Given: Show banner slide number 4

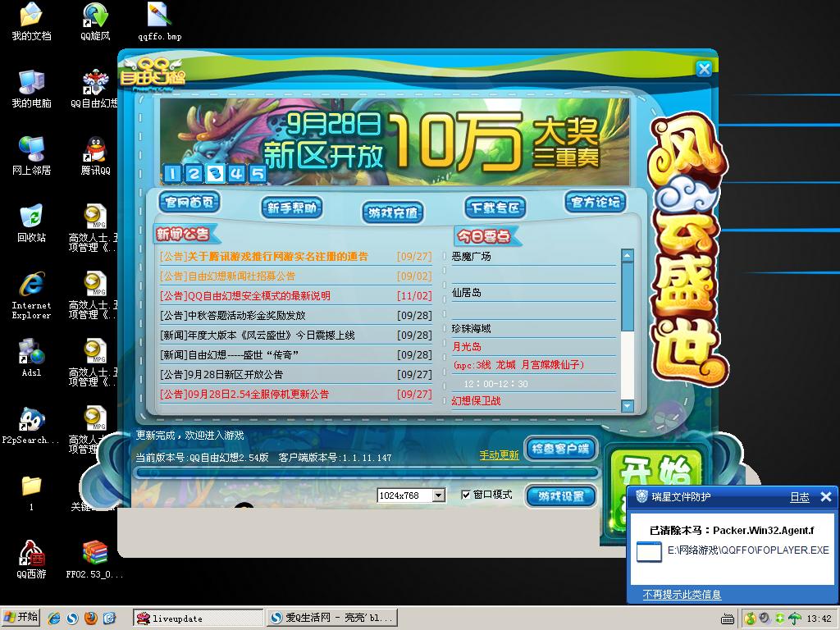Looking at the screenshot, I should coord(237,173).
